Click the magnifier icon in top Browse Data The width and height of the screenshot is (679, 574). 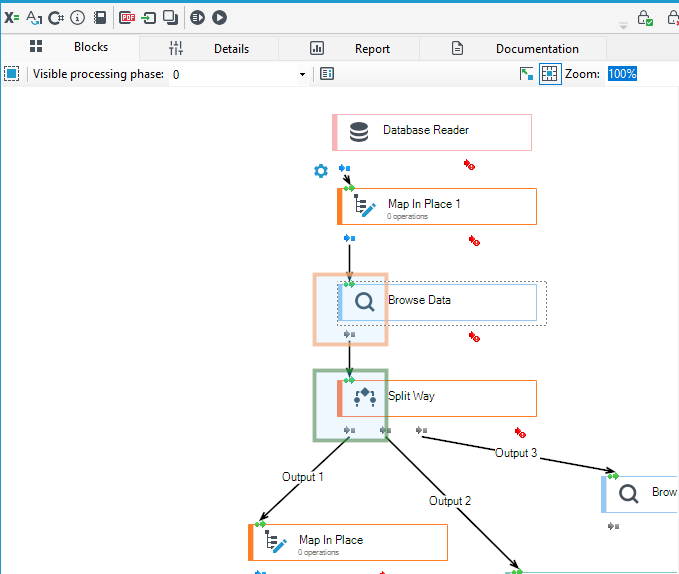point(365,302)
